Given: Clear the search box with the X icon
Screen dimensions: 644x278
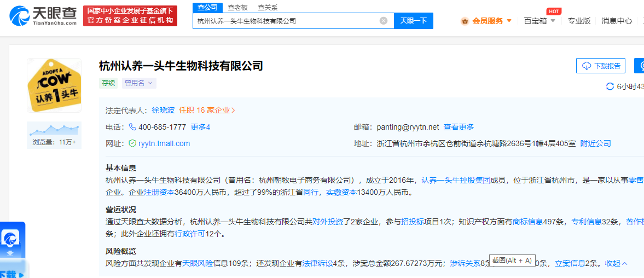Looking at the screenshot, I should point(383,21).
